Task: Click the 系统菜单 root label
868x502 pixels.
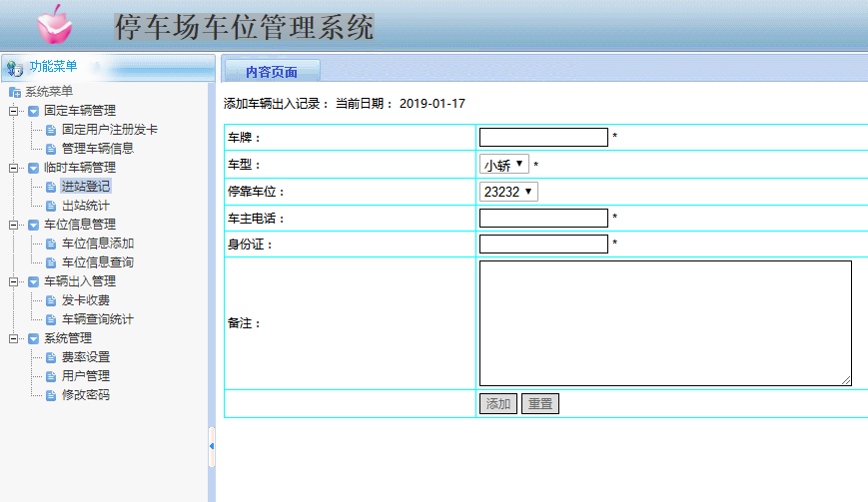Action: (x=49, y=91)
